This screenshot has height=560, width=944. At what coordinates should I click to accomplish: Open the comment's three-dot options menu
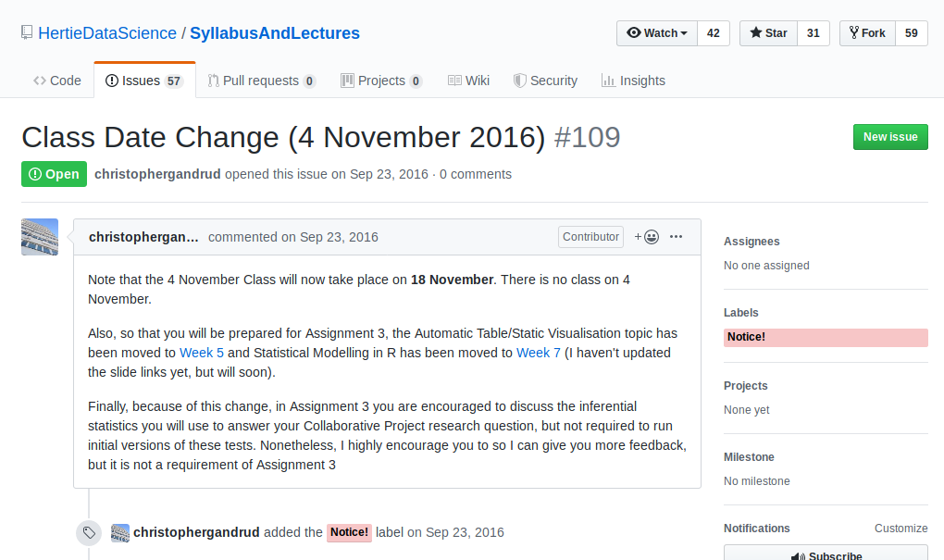tap(676, 237)
